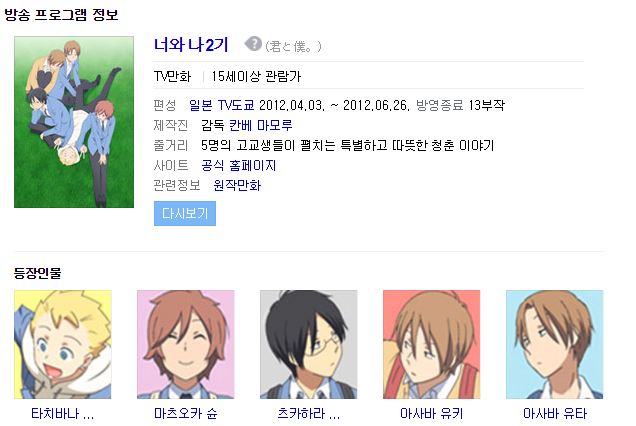
Task: Open the 너와 나 2기 title link
Action: [191, 45]
